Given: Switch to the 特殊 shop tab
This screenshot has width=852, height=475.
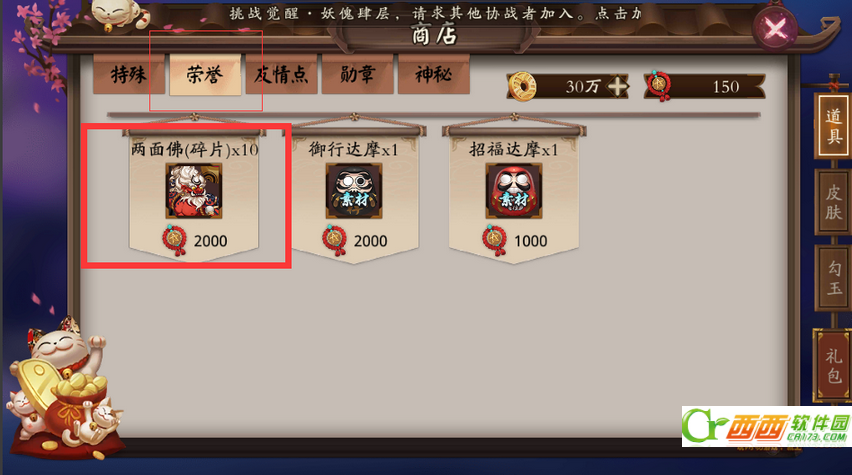Looking at the screenshot, I should [x=129, y=74].
